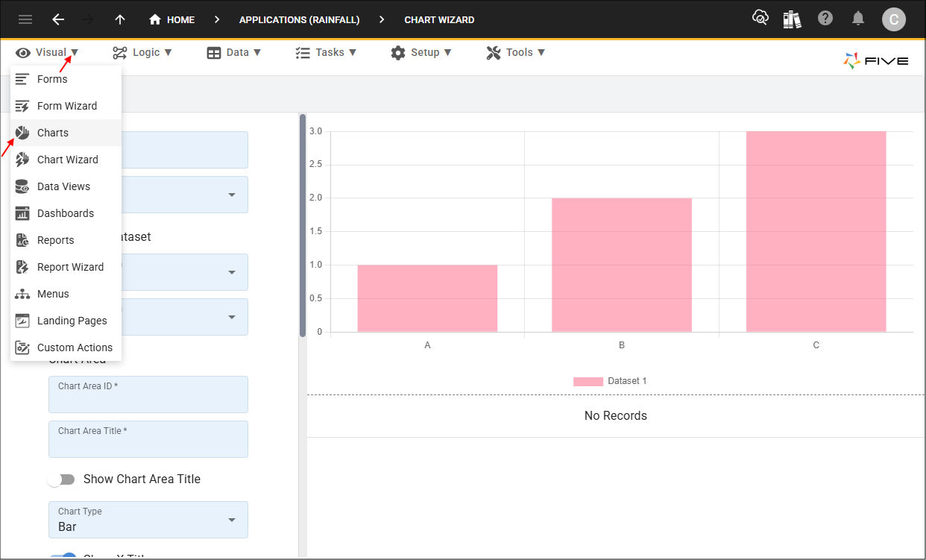This screenshot has height=560, width=926.
Task: Switch to the Tools menu
Action: [516, 52]
